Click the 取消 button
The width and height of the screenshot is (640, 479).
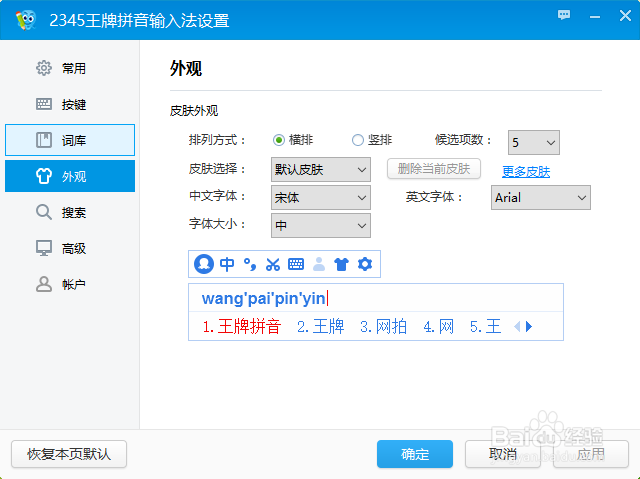point(503,454)
